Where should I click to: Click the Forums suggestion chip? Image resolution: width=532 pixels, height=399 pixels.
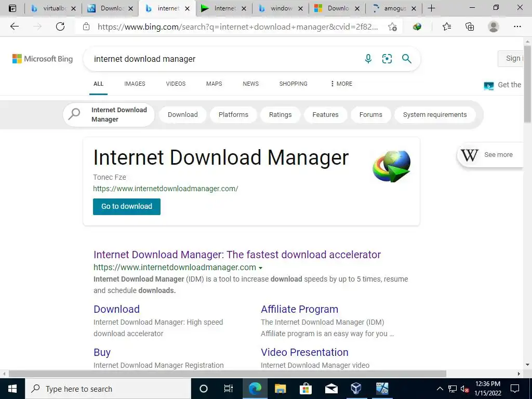point(371,115)
